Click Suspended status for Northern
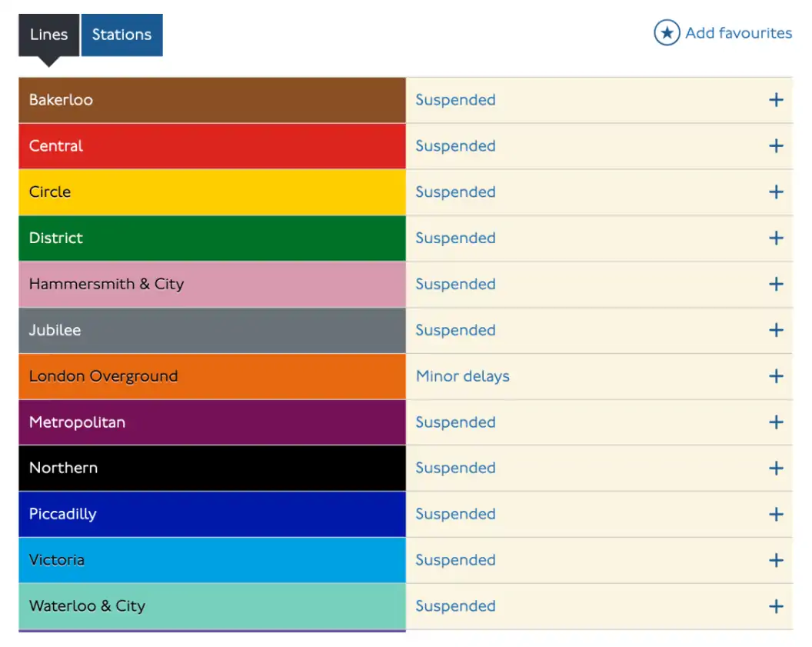This screenshot has width=812, height=647. point(455,469)
